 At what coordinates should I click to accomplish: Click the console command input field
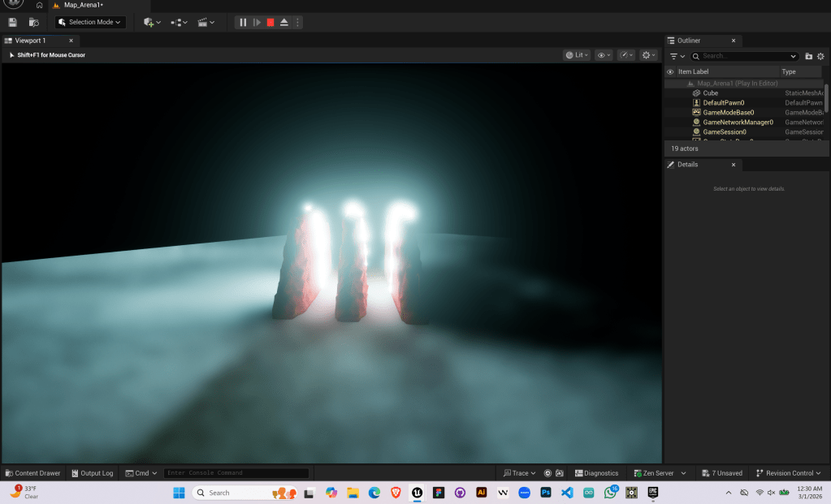pyautogui.click(x=236, y=473)
